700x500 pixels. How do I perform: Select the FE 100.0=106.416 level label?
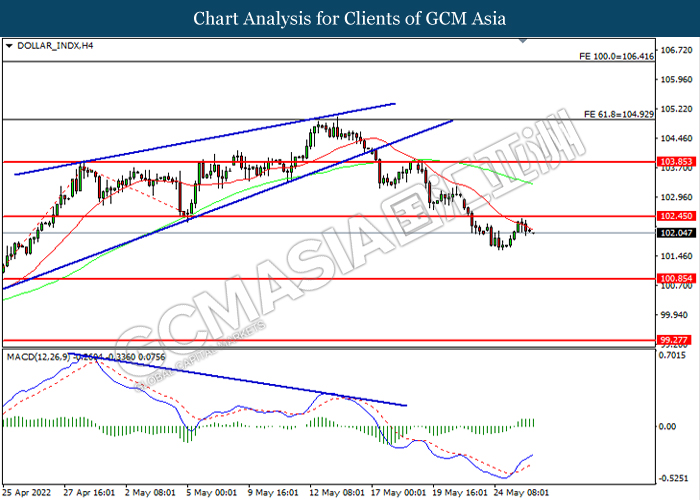[x=616, y=56]
